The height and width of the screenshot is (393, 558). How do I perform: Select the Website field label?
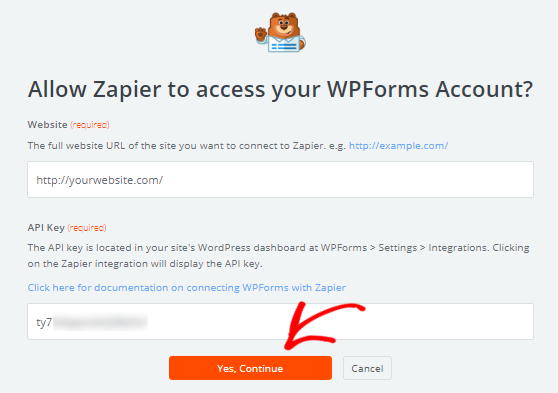tap(47, 125)
